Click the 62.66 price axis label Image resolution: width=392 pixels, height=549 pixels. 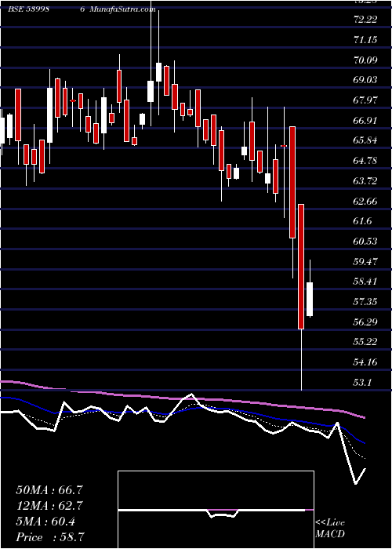coord(367,201)
